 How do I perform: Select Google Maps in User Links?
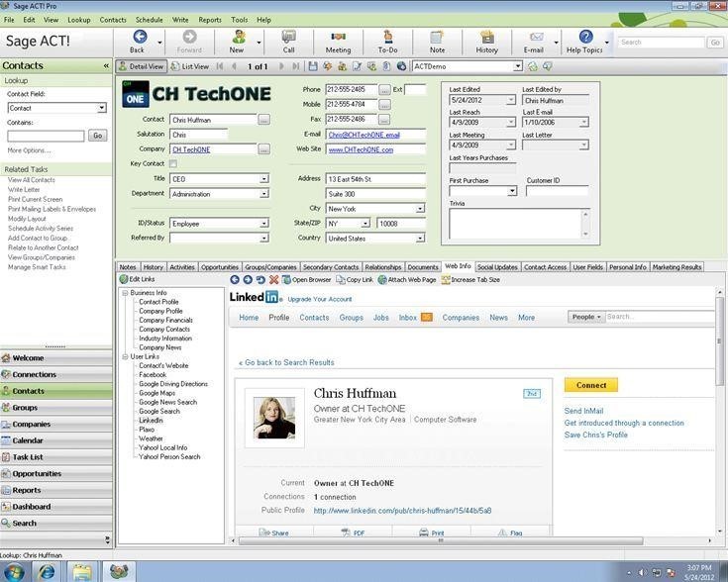click(x=157, y=393)
